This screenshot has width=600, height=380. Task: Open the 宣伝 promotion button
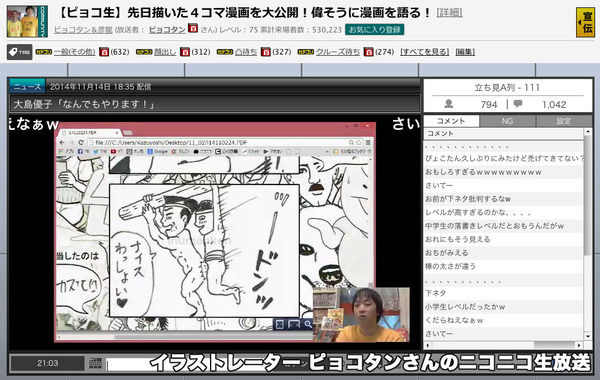585,22
